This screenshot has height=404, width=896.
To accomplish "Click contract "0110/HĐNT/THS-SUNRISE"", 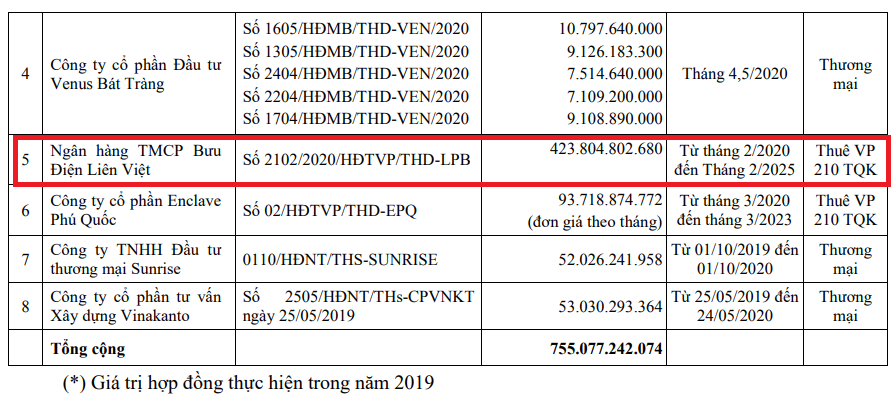I will pos(340,260).
